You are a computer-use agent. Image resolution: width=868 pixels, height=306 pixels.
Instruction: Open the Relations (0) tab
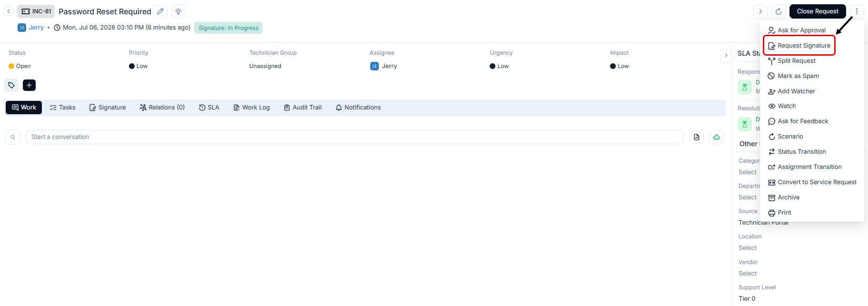tap(162, 108)
